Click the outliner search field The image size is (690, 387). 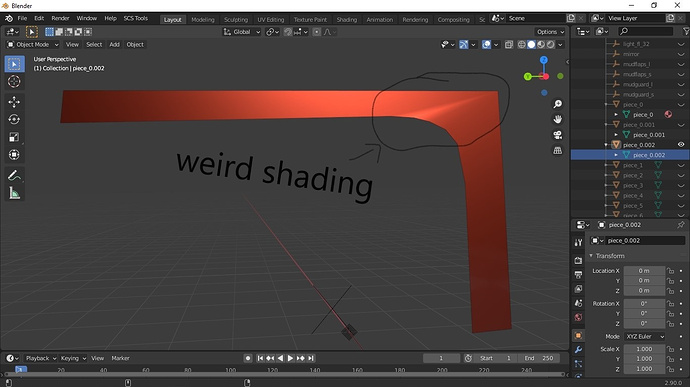click(x=646, y=31)
